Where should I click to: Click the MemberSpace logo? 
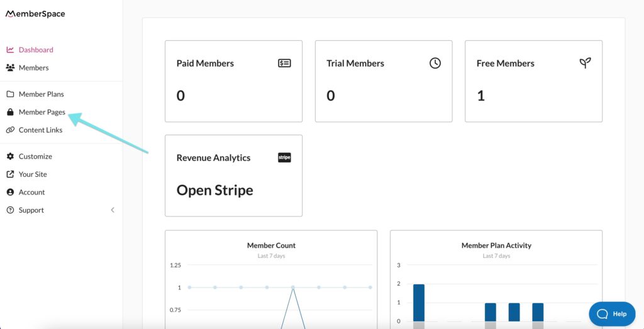[x=35, y=14]
